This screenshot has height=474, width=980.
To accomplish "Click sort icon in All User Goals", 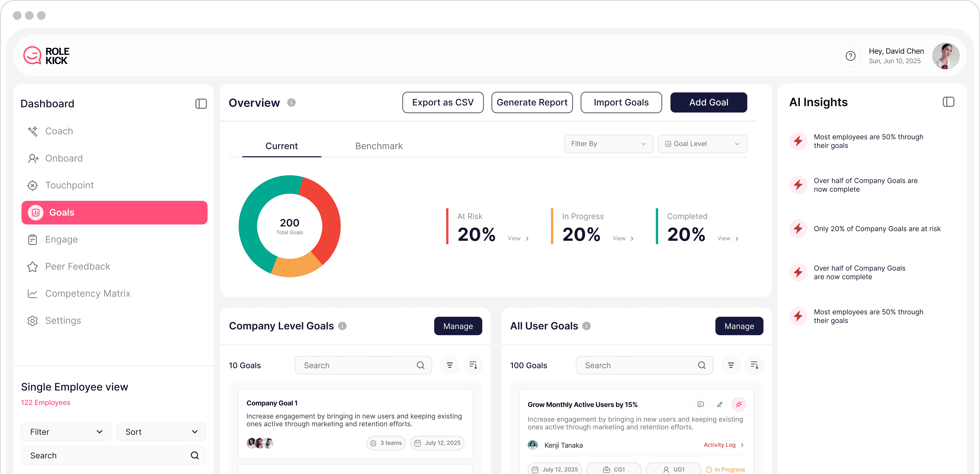I will 754,365.
